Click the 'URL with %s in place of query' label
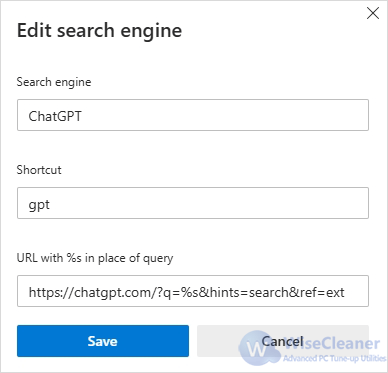 (95, 258)
